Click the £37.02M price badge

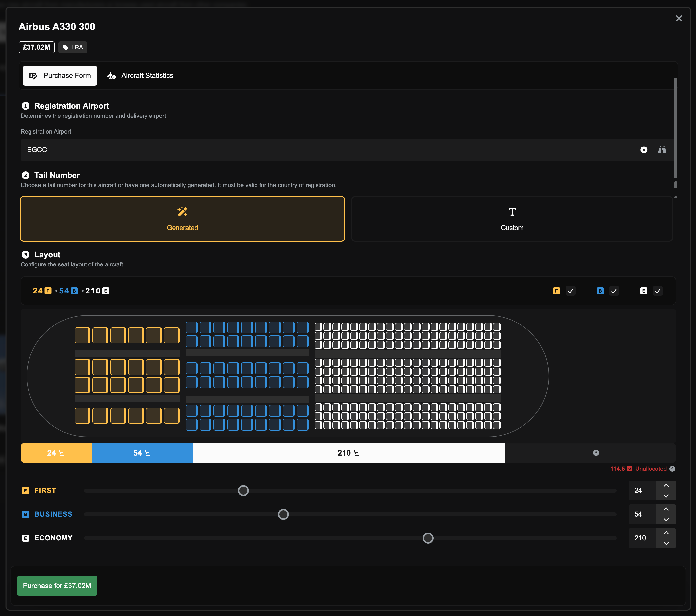tap(36, 47)
